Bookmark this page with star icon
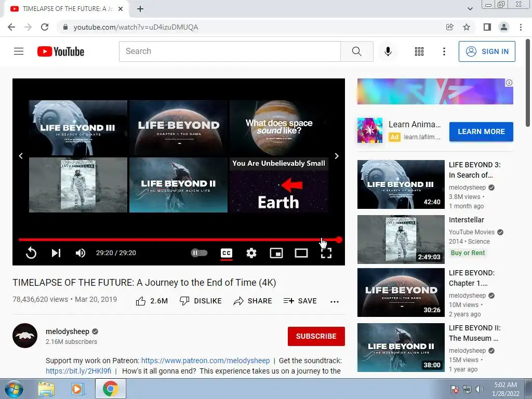This screenshot has height=399, width=532. pyautogui.click(x=467, y=27)
